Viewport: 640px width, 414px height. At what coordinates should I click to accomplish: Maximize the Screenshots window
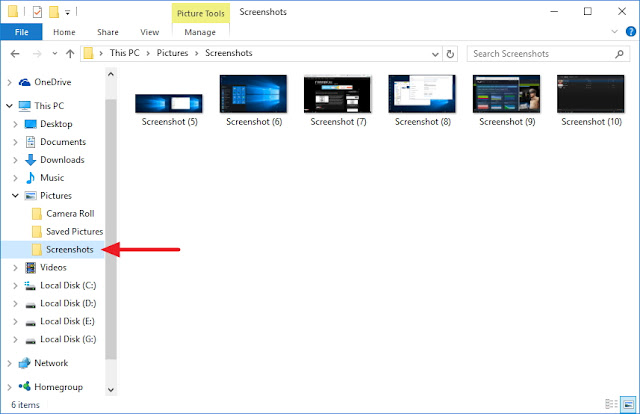click(x=587, y=11)
